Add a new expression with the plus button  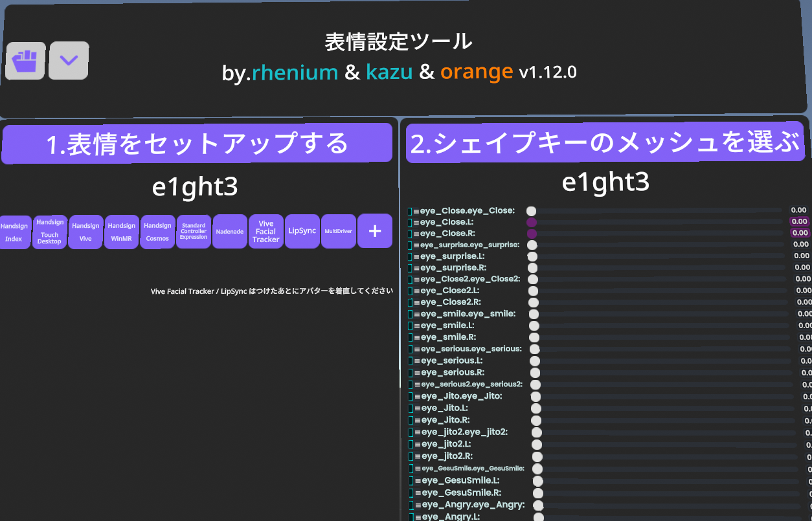375,230
